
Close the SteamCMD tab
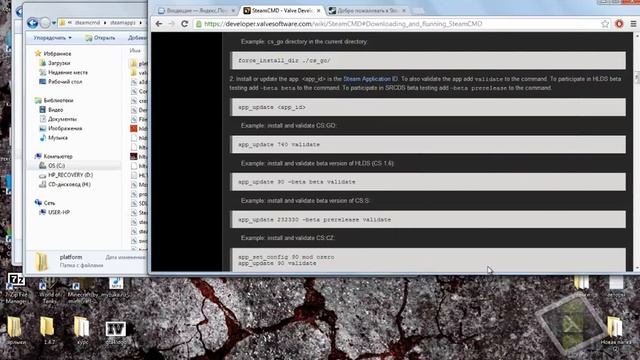(x=318, y=11)
